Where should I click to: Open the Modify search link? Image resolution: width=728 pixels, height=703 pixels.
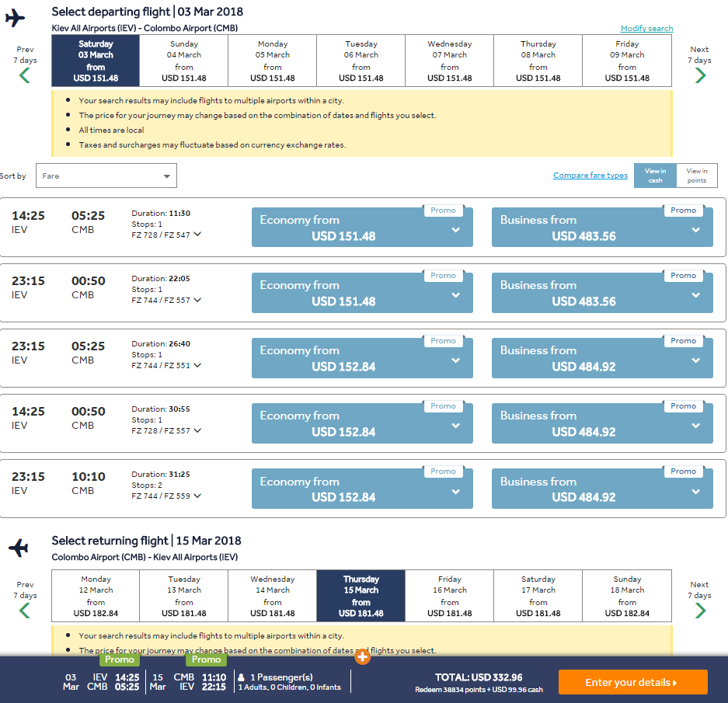[646, 28]
